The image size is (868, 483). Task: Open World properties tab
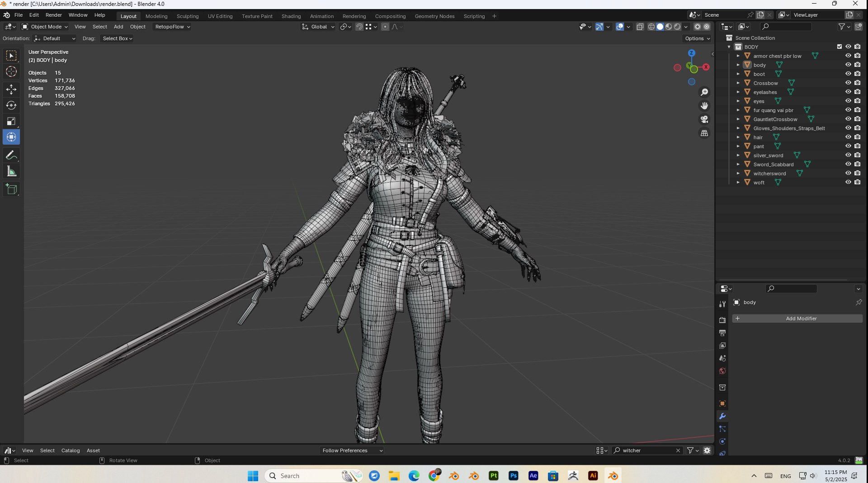(x=722, y=371)
